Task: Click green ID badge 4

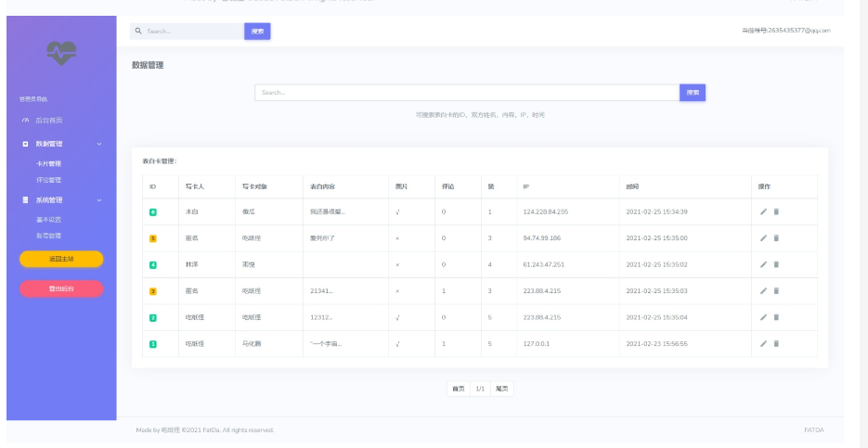Action: pos(153,265)
